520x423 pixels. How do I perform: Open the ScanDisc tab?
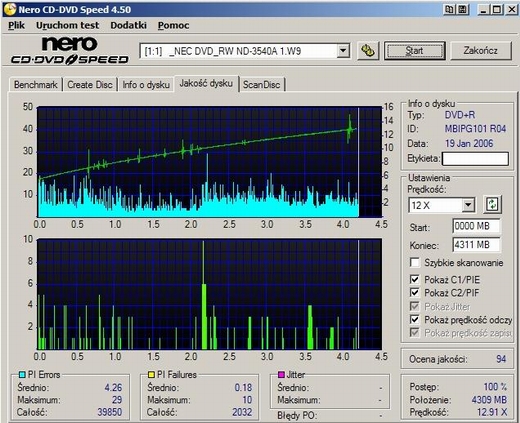click(261, 85)
